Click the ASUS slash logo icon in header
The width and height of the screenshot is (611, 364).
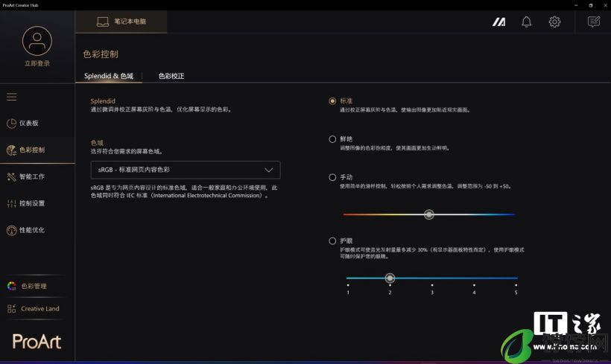498,22
